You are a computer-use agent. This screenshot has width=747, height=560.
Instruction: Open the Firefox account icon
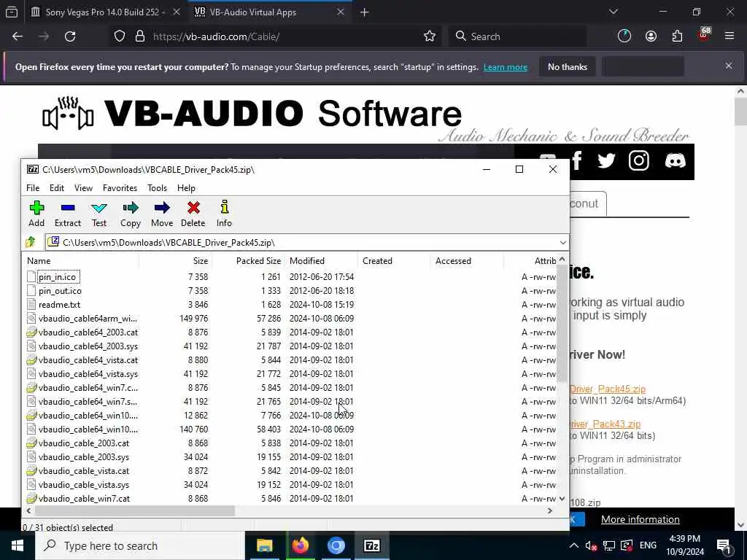click(651, 36)
